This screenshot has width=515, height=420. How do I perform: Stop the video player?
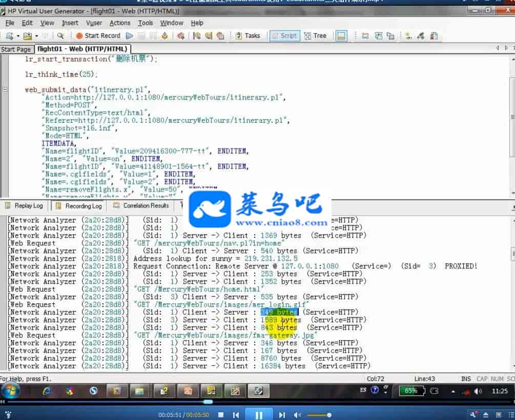[x=221, y=415]
